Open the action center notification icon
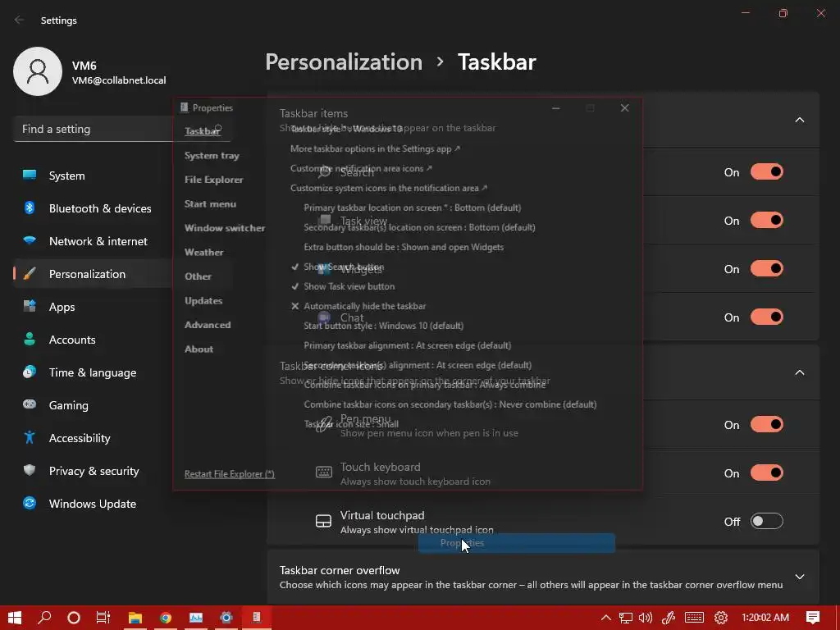Screen dimensions: 840x630 click(x=813, y=618)
